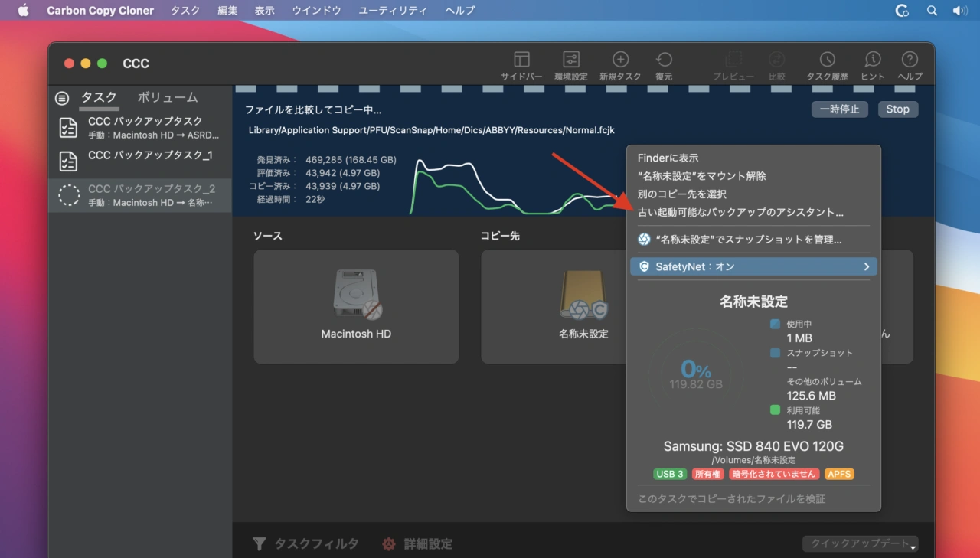980x558 pixels.
Task: Expand the SafetyNet：オン submenu
Action: (753, 267)
